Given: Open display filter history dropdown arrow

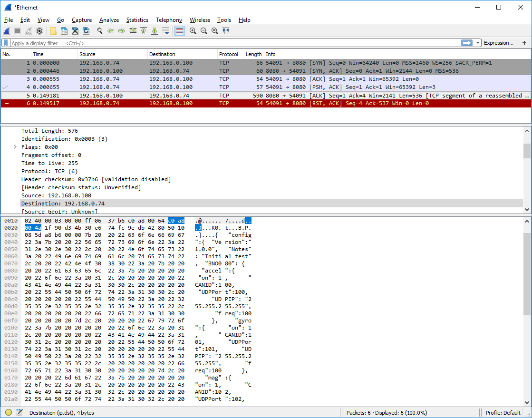Looking at the screenshot, I should pos(478,43).
